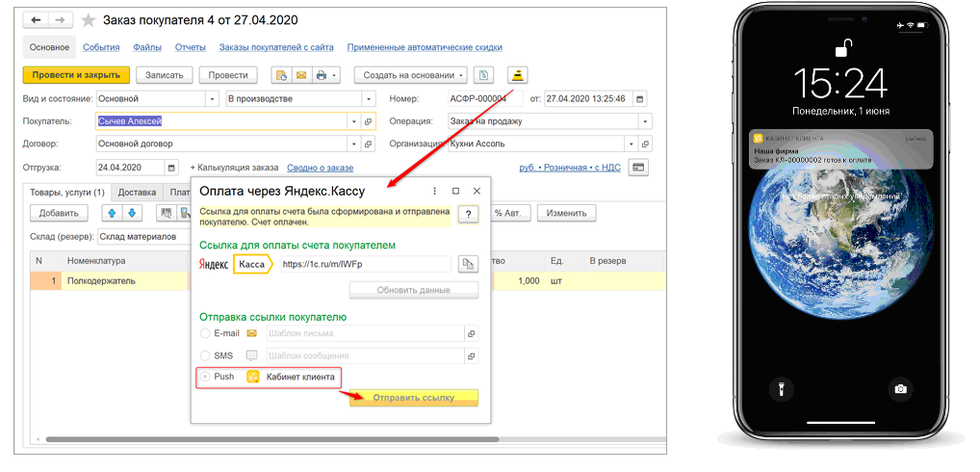The image size is (980, 472).
Task: Click the Провести button
Action: 228,75
